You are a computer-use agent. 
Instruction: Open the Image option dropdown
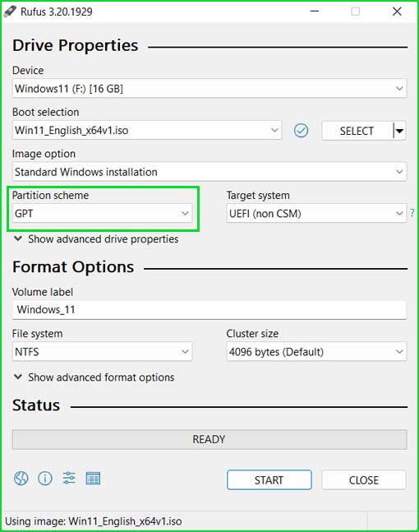point(209,172)
